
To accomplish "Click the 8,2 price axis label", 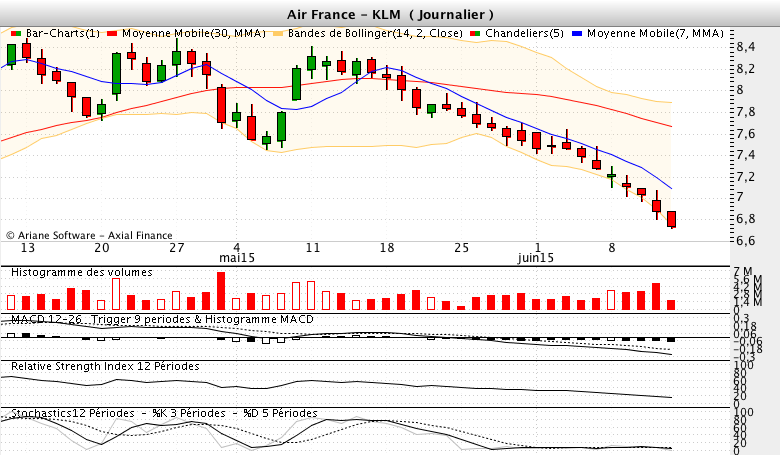I will click(746, 69).
